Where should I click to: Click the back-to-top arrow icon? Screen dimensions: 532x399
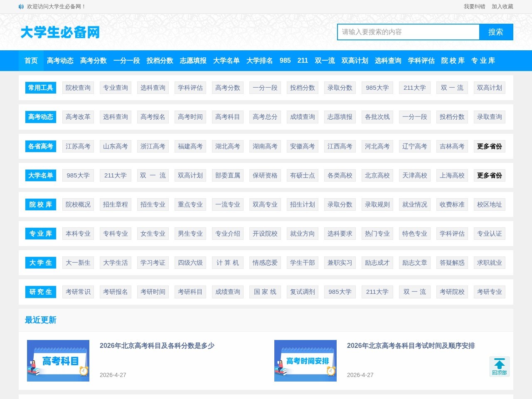pos(500,367)
